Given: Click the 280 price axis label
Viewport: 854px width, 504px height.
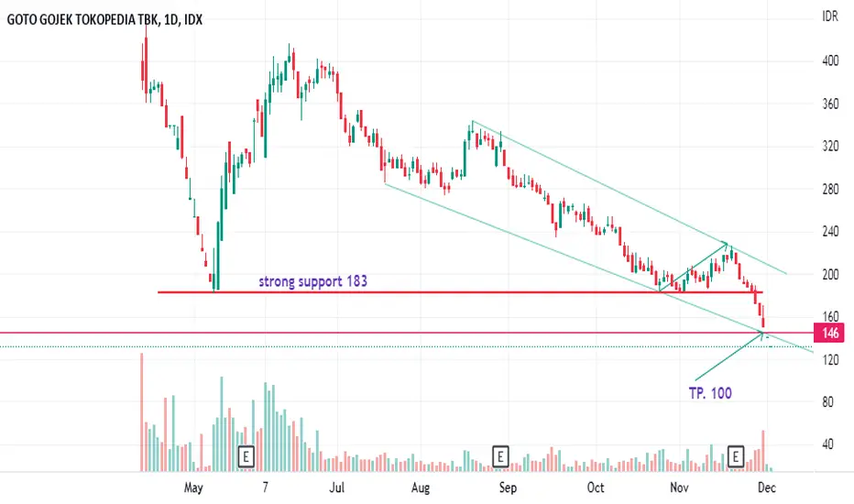Looking at the screenshot, I should 830,189.
